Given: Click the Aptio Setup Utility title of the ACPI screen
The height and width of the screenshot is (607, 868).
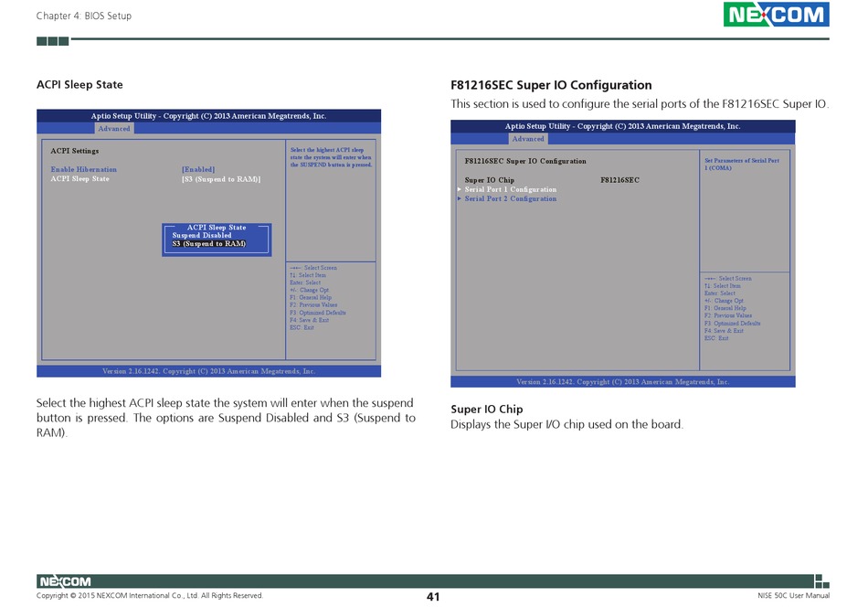Looking at the screenshot, I should [x=208, y=116].
